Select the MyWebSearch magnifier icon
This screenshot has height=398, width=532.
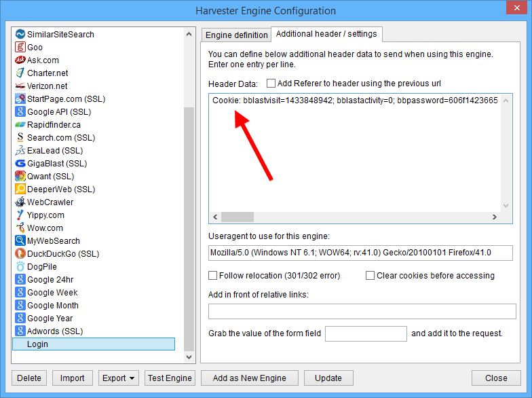[20, 240]
